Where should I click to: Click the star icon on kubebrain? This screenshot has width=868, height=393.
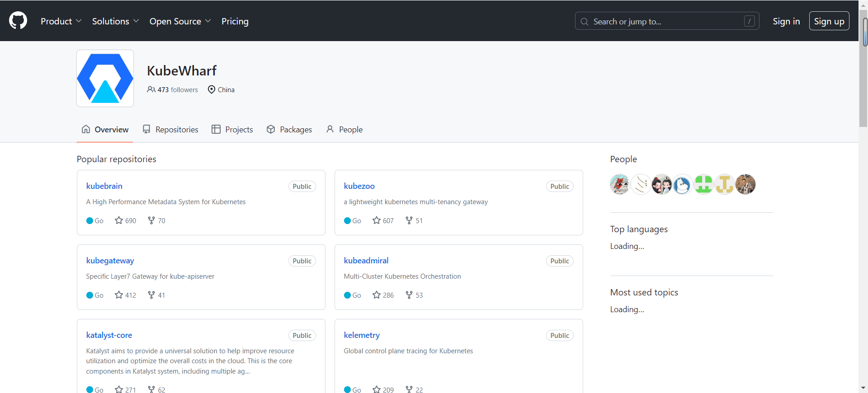click(x=119, y=220)
